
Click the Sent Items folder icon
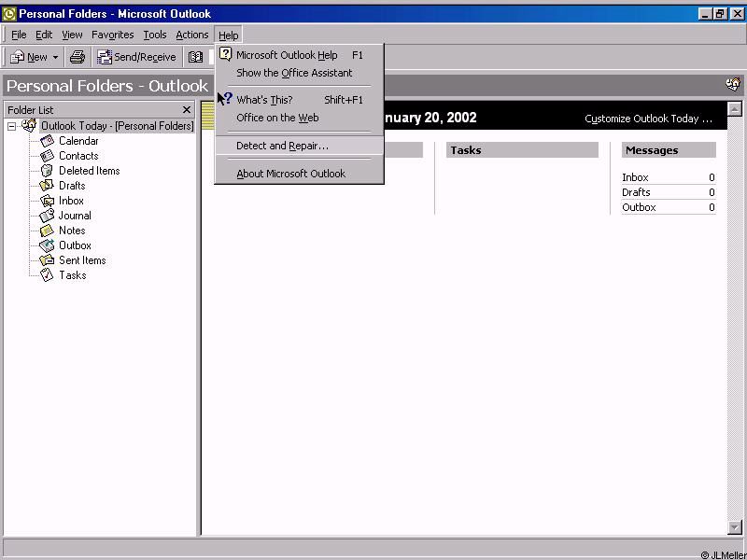47,260
